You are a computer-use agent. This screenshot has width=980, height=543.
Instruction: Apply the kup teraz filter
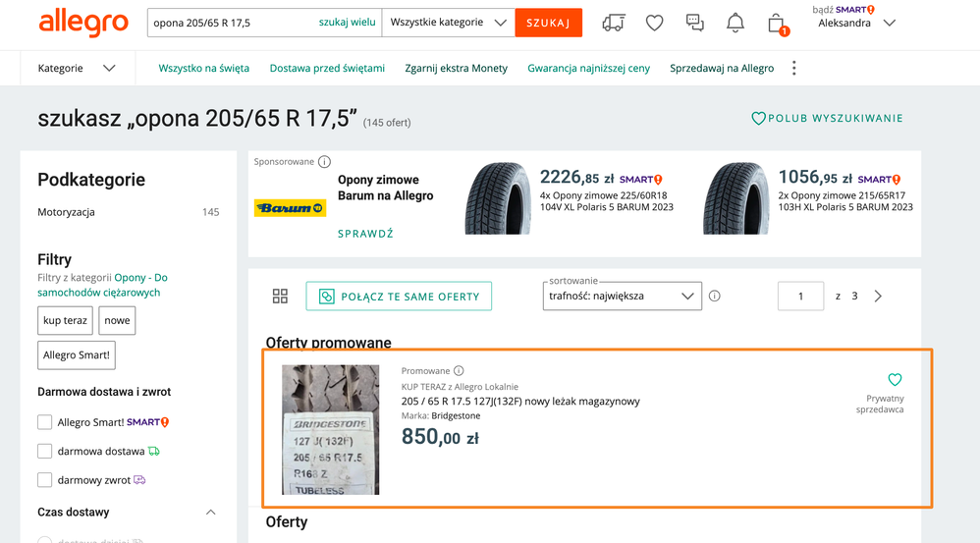(x=65, y=320)
